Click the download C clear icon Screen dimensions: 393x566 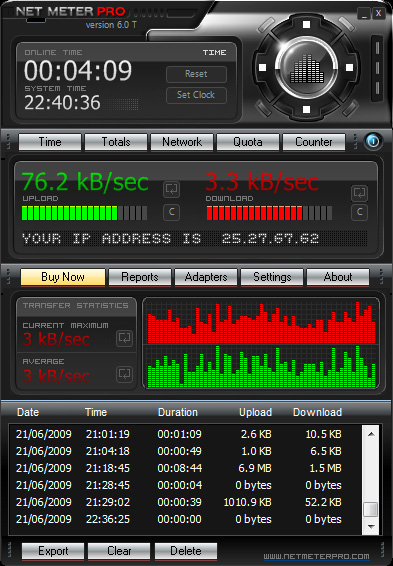click(x=359, y=212)
